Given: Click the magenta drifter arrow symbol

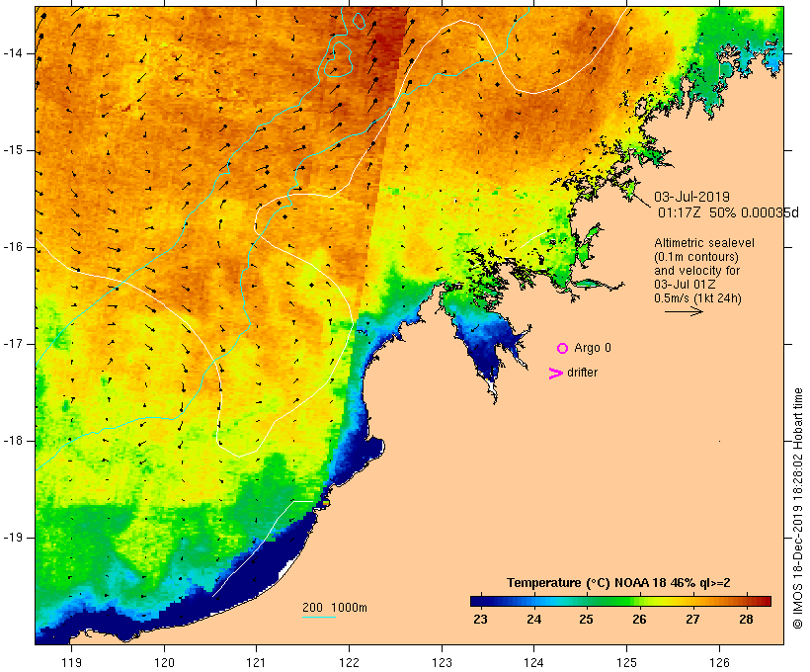Looking at the screenshot, I should (556, 374).
